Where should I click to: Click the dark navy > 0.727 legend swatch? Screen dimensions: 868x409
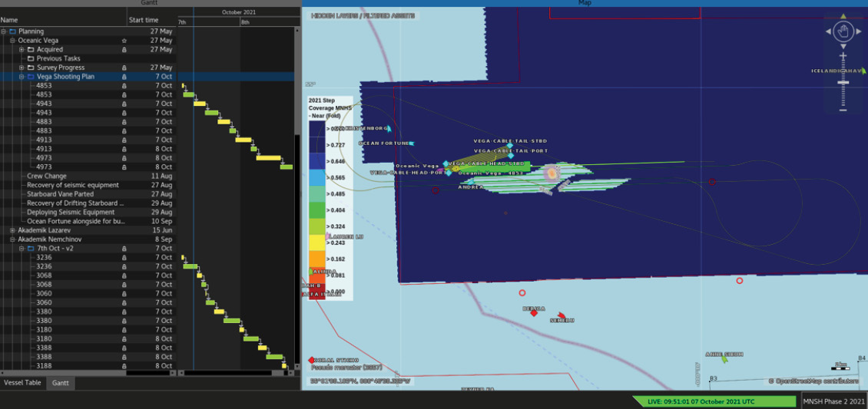point(317,145)
